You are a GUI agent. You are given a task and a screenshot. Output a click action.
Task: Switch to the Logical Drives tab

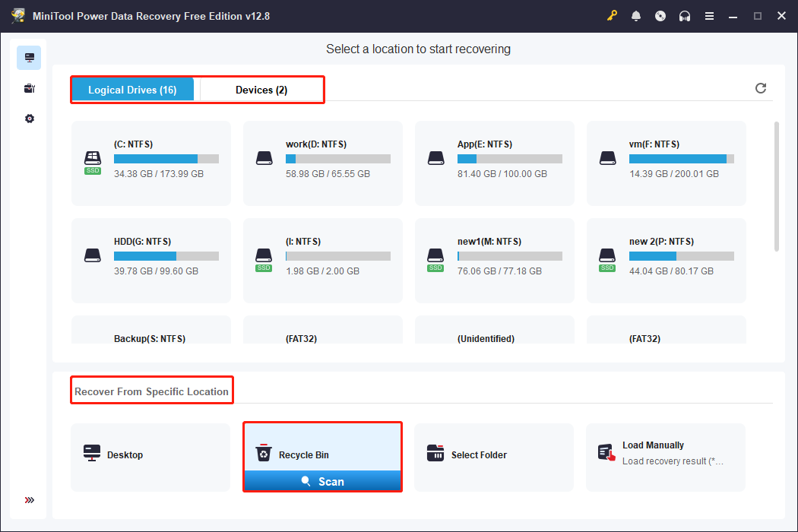pyautogui.click(x=133, y=89)
